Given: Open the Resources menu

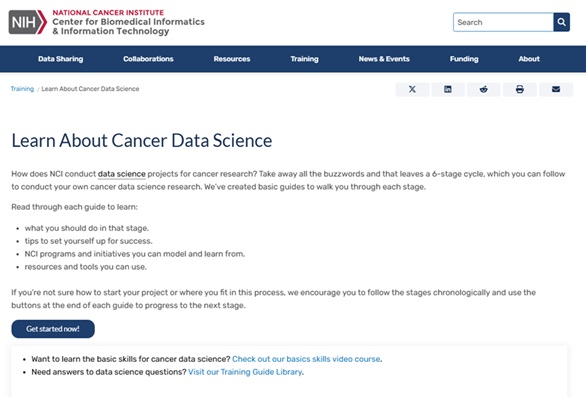Looking at the screenshot, I should (232, 59).
